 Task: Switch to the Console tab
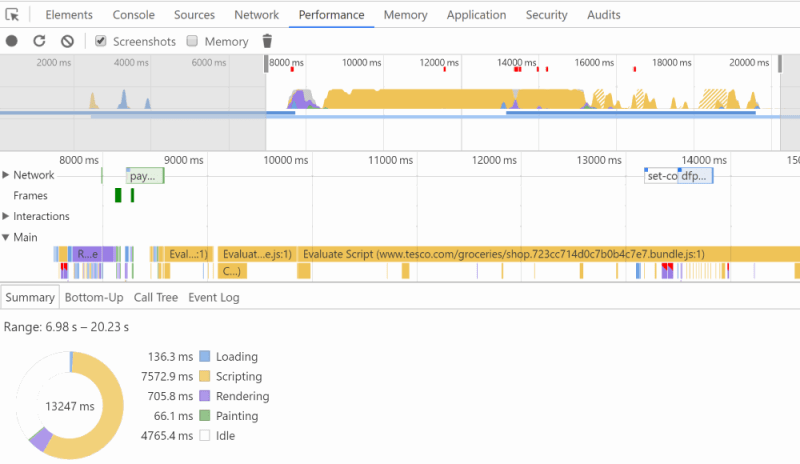tap(134, 15)
